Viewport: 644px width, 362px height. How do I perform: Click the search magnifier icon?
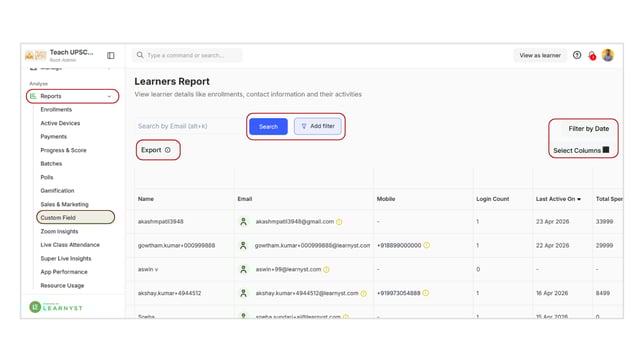(x=140, y=55)
